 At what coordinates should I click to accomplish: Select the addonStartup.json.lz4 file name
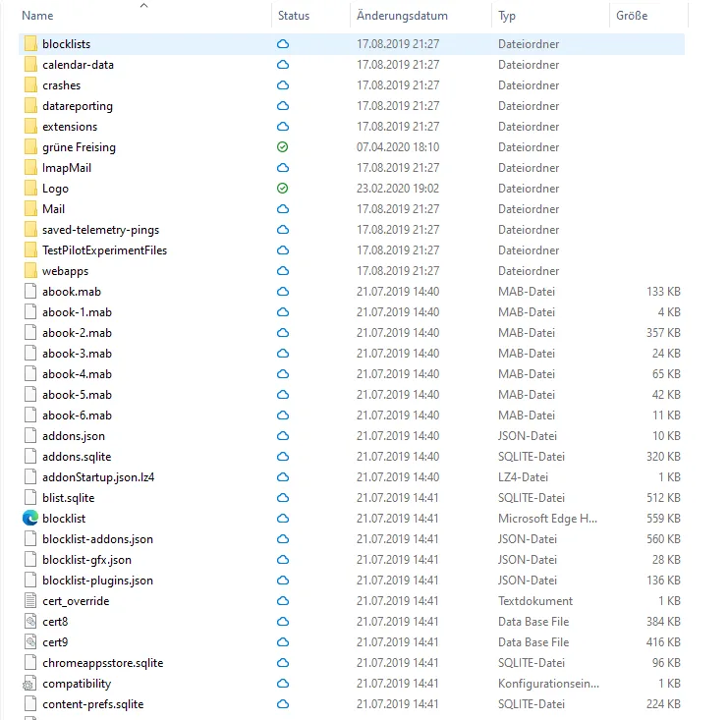coord(98,477)
